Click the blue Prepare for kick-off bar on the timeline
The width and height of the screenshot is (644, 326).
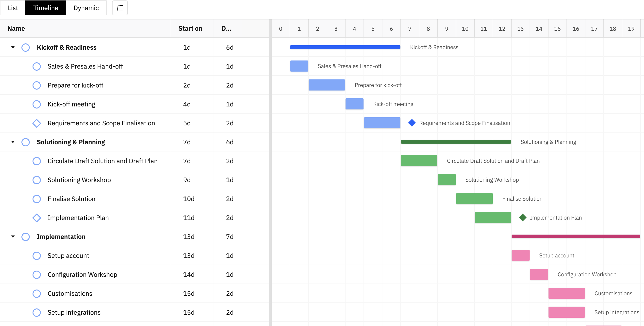327,85
